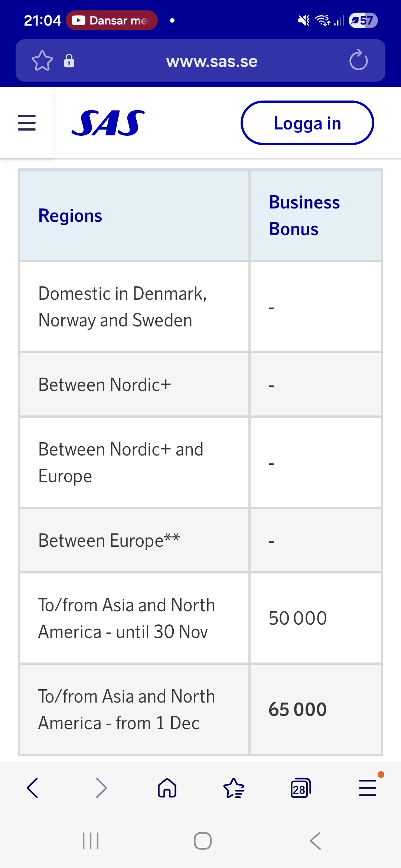Reload the page
This screenshot has height=868, width=401.
click(358, 60)
